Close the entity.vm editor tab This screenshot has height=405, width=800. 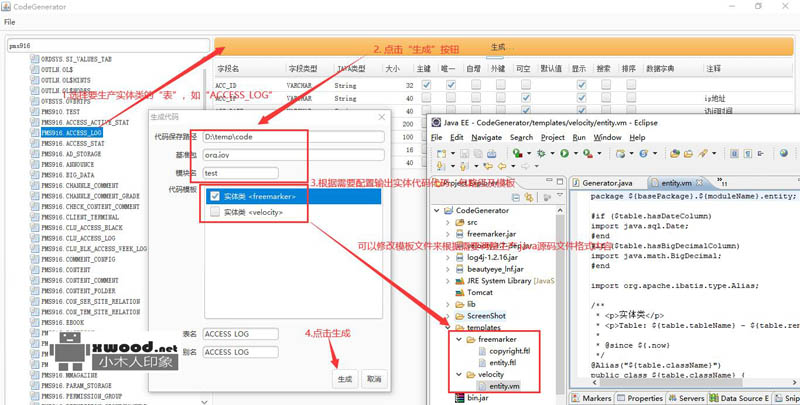pyautogui.click(x=698, y=183)
